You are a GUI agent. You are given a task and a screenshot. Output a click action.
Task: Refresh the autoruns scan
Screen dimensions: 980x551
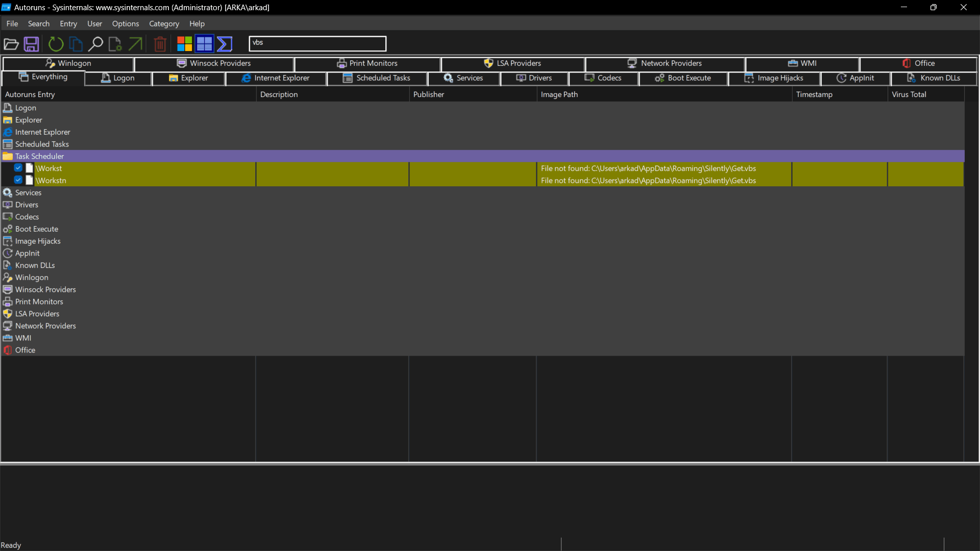56,44
